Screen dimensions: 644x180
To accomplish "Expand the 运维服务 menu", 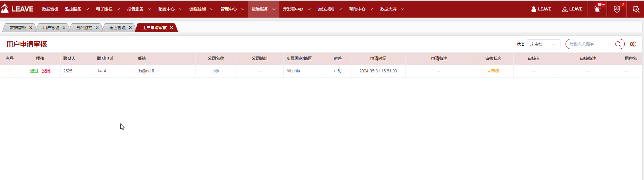I will click(x=263, y=9).
